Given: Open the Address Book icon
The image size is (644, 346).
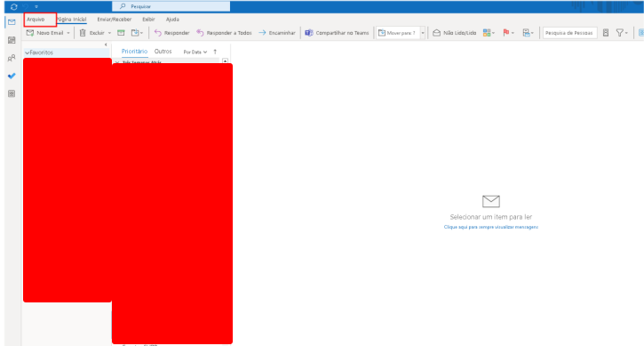Looking at the screenshot, I should tap(606, 33).
